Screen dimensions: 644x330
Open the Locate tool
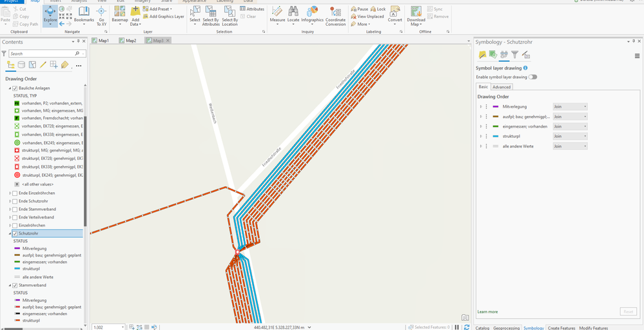tap(293, 15)
